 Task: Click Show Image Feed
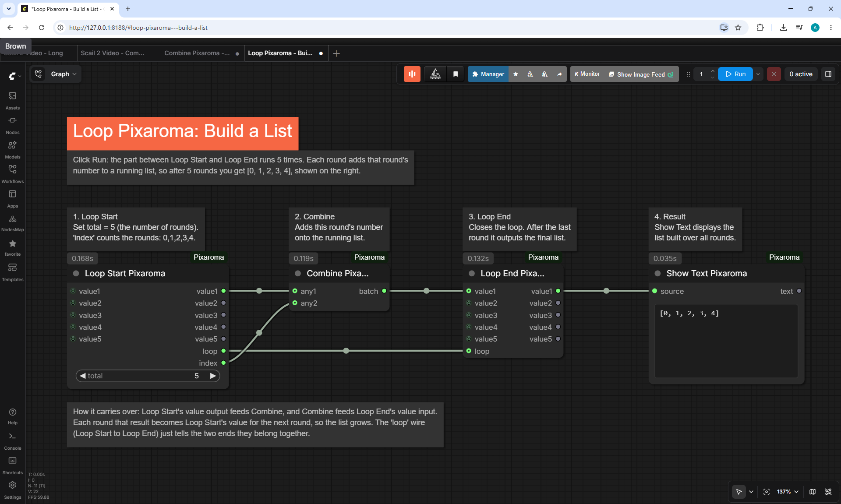641,74
